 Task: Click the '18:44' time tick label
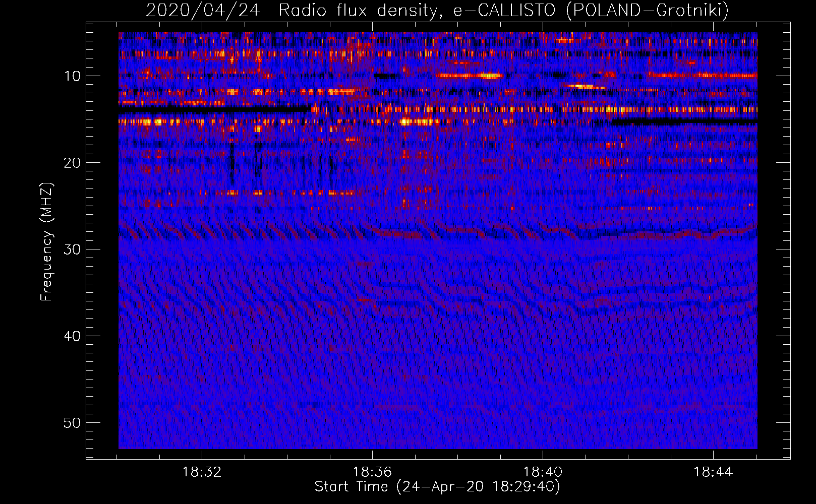[713, 472]
